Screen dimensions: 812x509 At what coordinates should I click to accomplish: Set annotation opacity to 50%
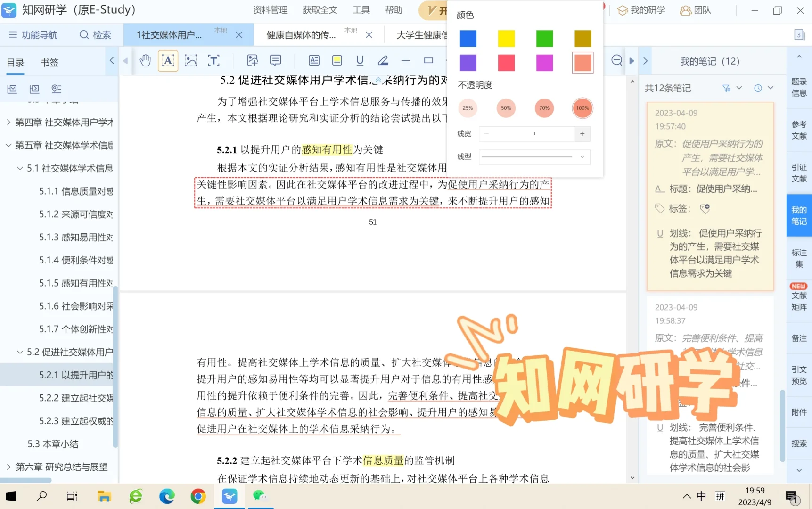point(506,108)
